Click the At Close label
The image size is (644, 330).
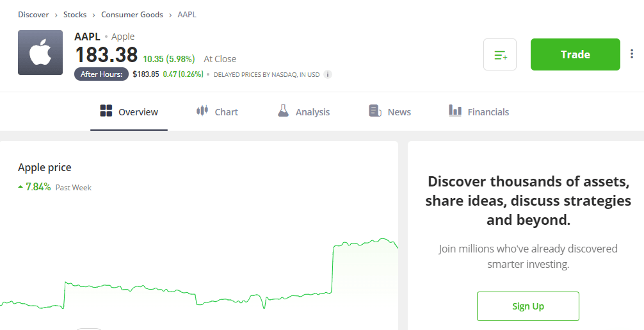click(220, 59)
